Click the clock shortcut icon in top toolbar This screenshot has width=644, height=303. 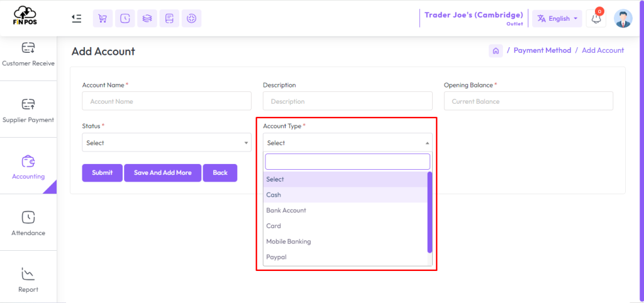pos(125,18)
